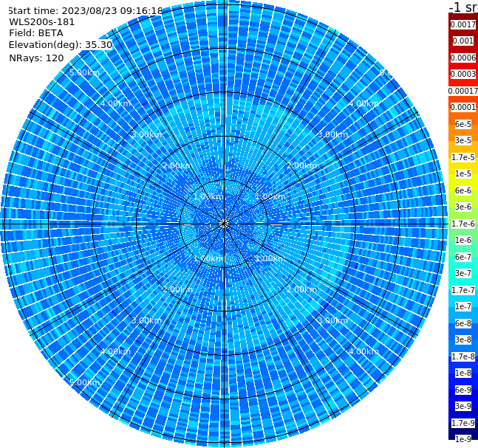Select the 6e-9 colorbar tick label

463,390
